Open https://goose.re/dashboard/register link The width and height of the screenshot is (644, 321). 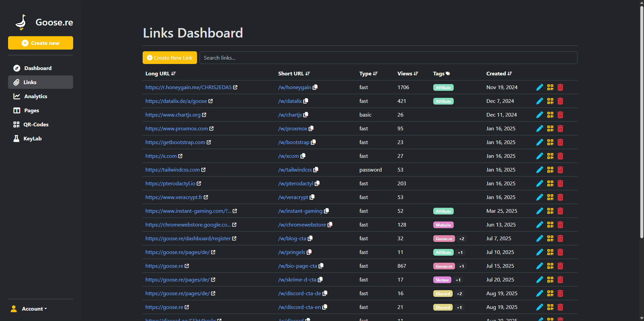click(188, 238)
